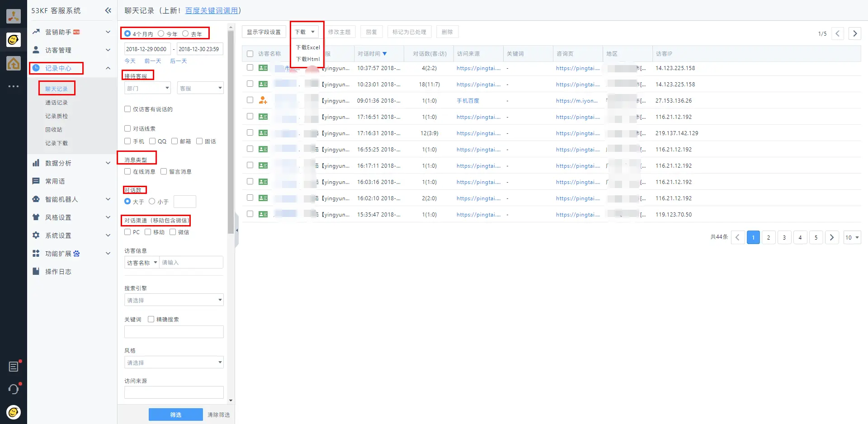
Task: Collapse the sidebar with double-chevron icon
Action: 108,10
